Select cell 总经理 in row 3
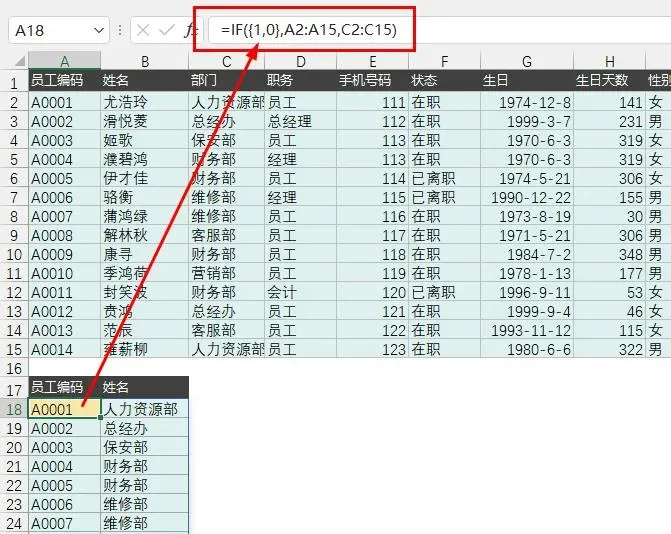 [x=300, y=121]
